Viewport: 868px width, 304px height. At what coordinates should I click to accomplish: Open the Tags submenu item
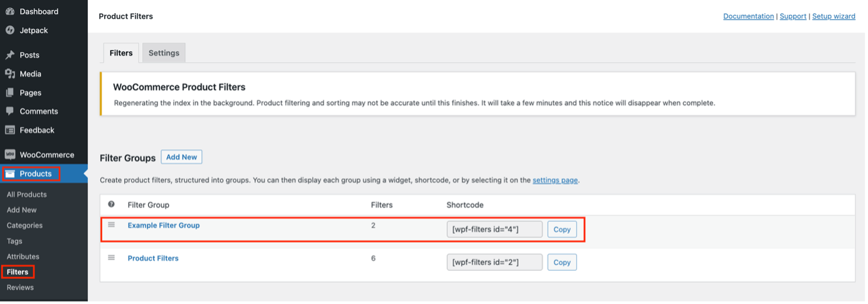click(x=14, y=241)
